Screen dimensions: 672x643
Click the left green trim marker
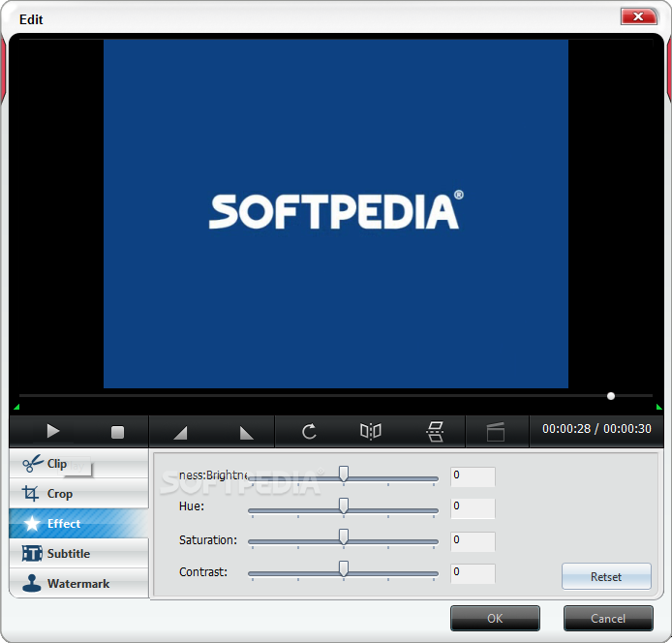tap(16, 407)
